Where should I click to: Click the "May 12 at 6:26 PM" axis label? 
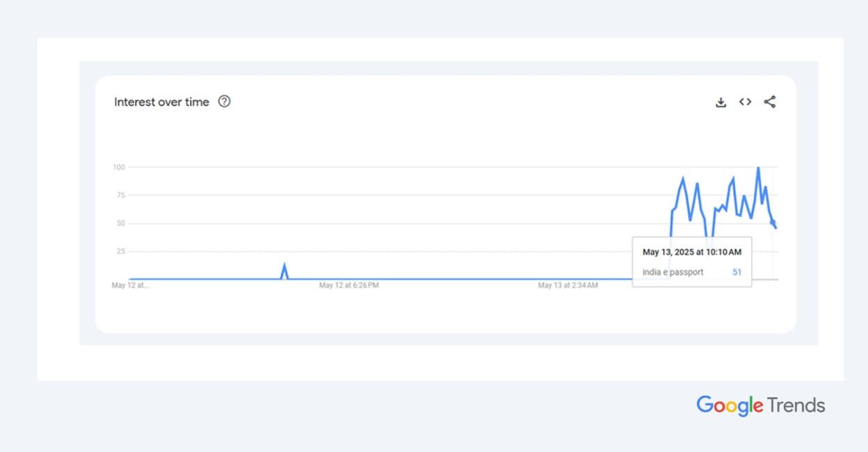[348, 286]
